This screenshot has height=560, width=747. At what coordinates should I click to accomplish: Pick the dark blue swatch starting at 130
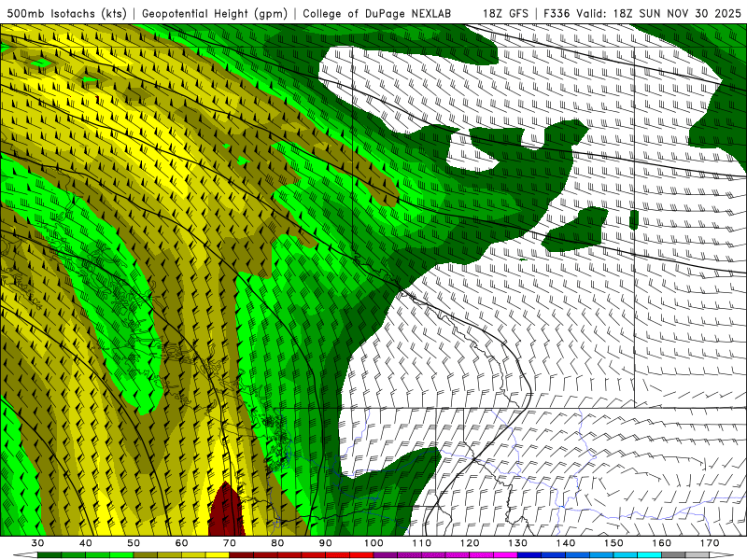(x=529, y=555)
